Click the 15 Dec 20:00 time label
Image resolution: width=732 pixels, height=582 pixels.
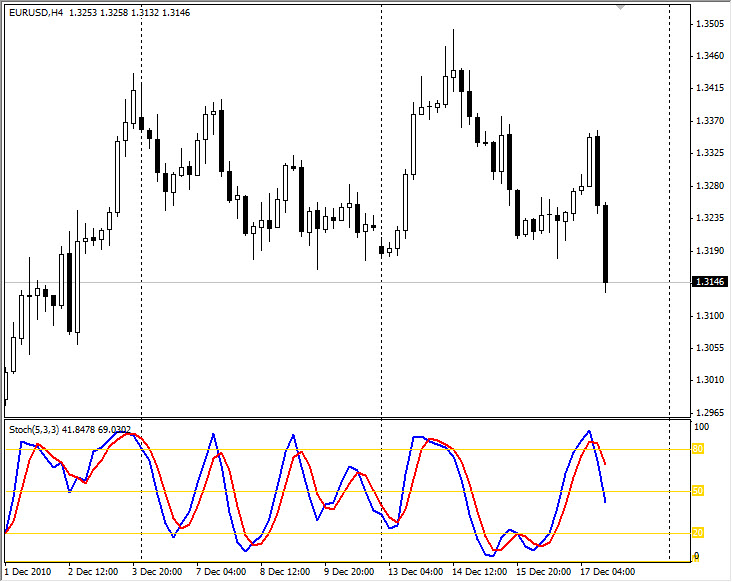(543, 572)
